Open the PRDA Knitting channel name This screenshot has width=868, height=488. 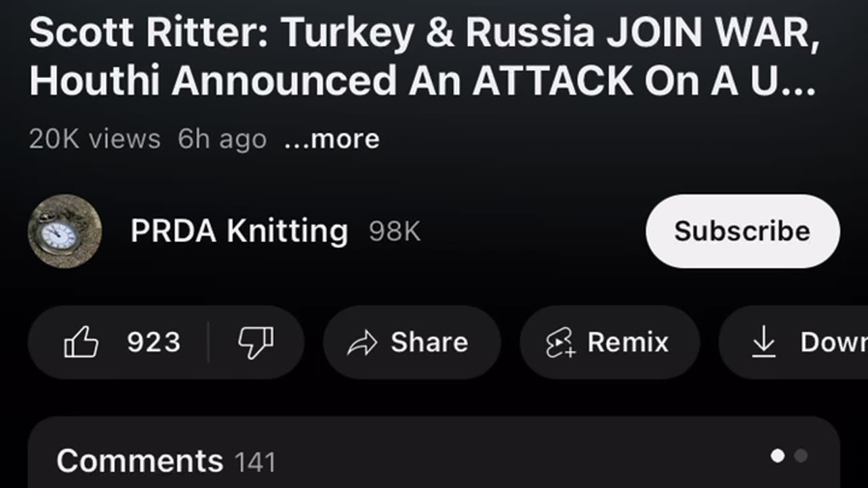pos(239,231)
